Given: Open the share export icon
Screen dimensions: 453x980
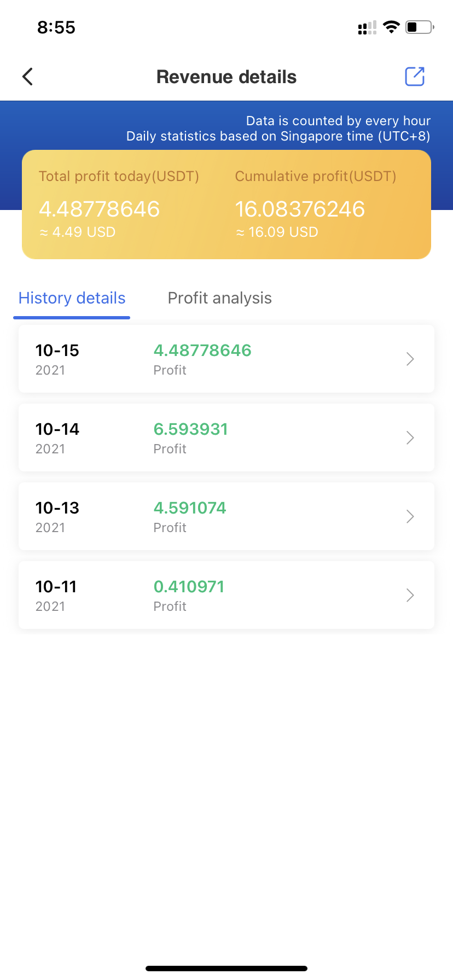Looking at the screenshot, I should pos(415,77).
